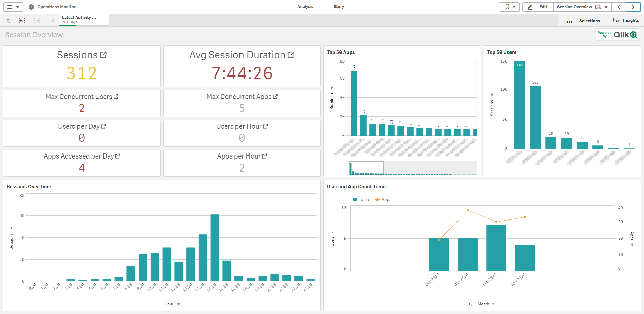644x314 pixels.
Task: Click the Sessions Over Time title
Action: (29, 187)
